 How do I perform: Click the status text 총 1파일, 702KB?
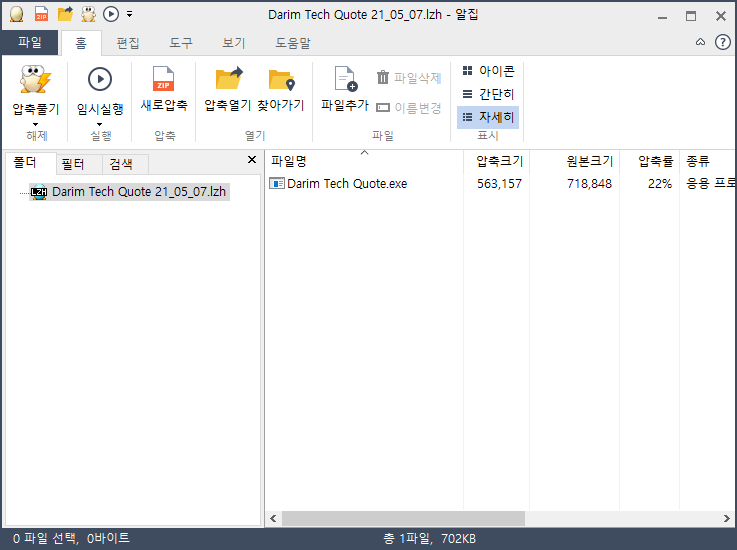[429, 538]
